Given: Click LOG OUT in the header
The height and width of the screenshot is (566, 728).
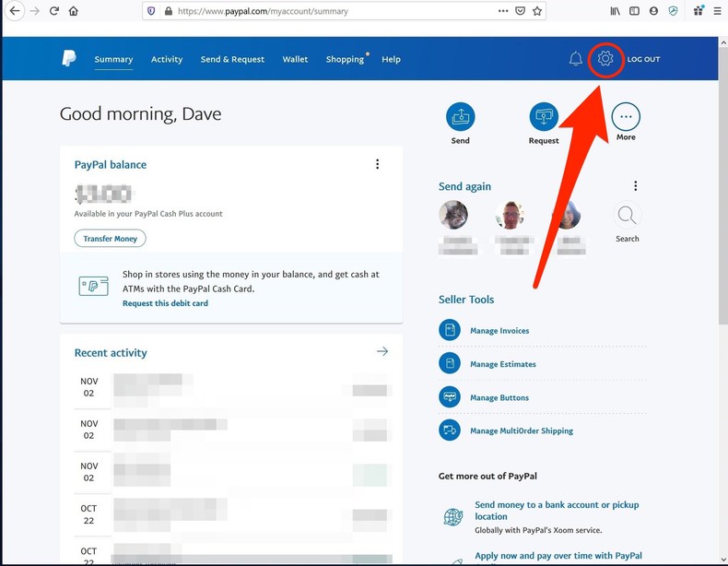Looking at the screenshot, I should (x=643, y=59).
